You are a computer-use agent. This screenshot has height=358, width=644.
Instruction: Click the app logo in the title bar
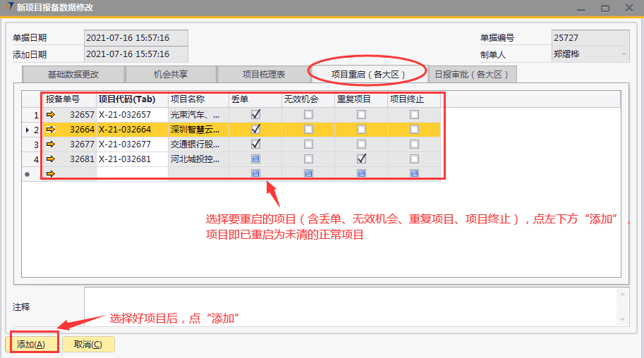click(8, 8)
